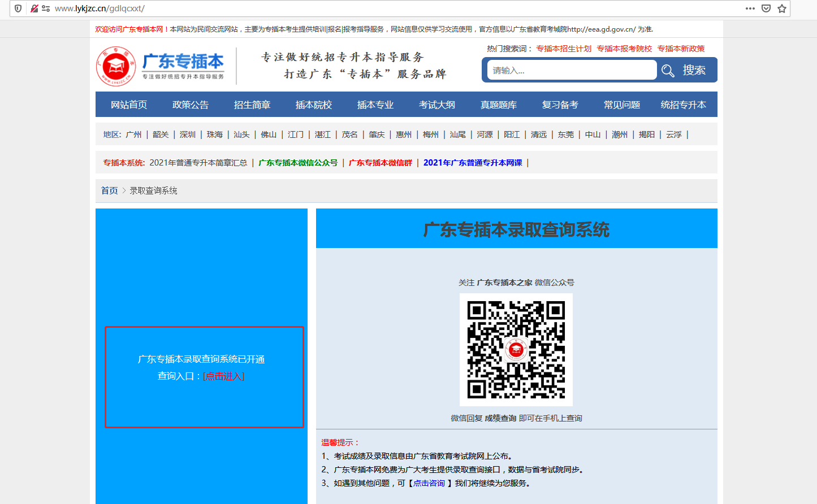The height and width of the screenshot is (504, 817).
Task: Open the page actions three-dots menu
Action: 750,8
